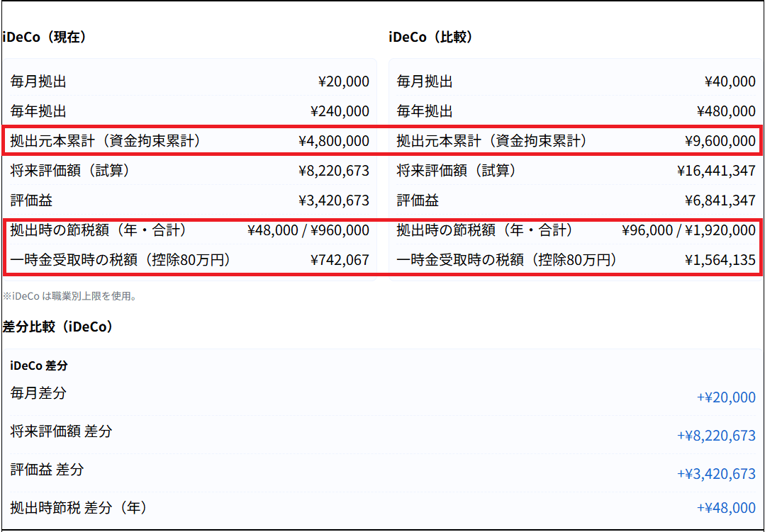
Task: Click the iDeCo（比較） section heading
Action: point(431,38)
